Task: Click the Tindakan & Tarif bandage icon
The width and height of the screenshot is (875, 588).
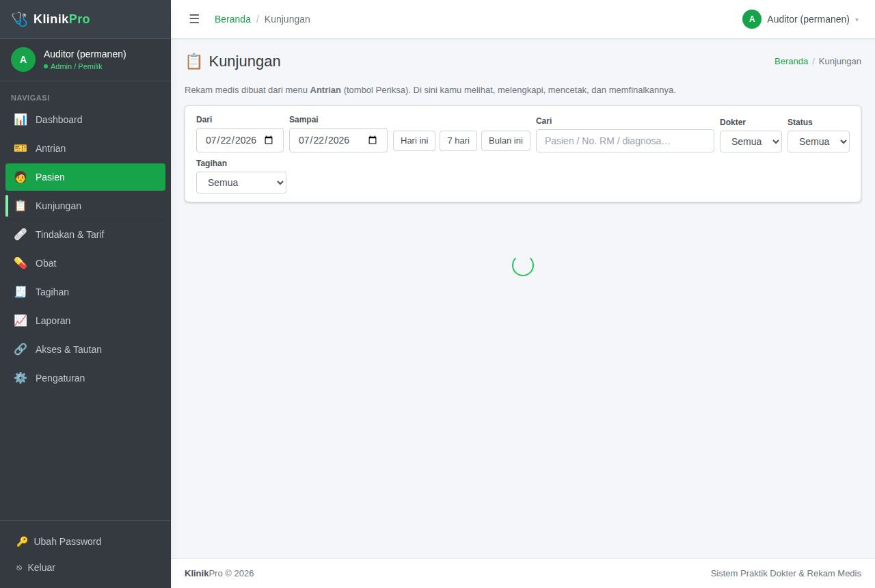Action: [x=21, y=235]
